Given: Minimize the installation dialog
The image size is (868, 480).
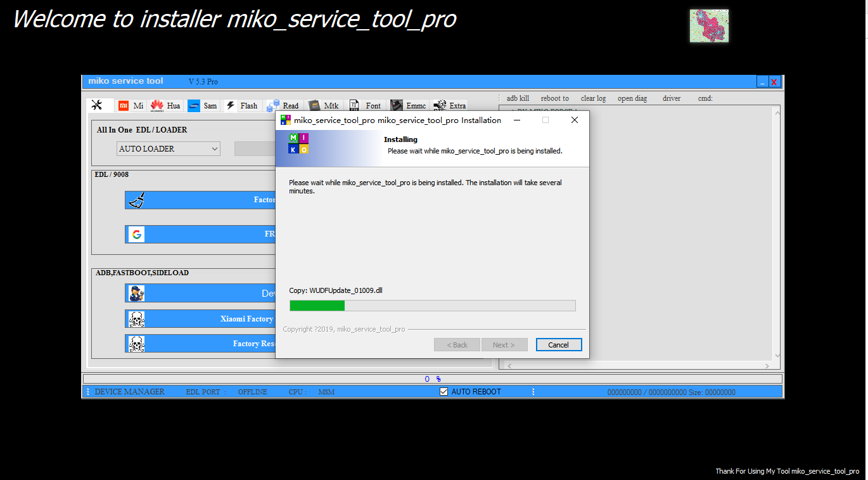Looking at the screenshot, I should [x=518, y=120].
